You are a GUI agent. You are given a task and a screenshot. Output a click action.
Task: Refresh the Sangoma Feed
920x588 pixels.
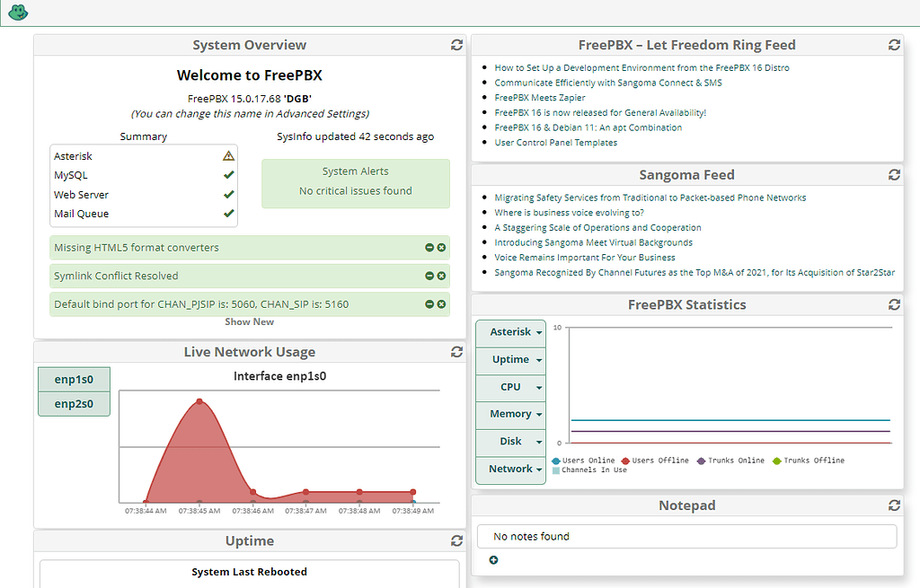tap(894, 175)
